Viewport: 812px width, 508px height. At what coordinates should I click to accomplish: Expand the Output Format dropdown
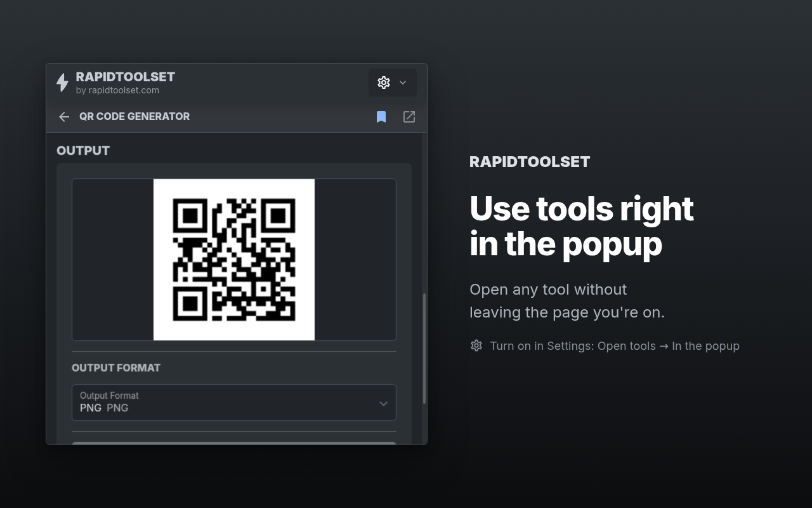234,403
